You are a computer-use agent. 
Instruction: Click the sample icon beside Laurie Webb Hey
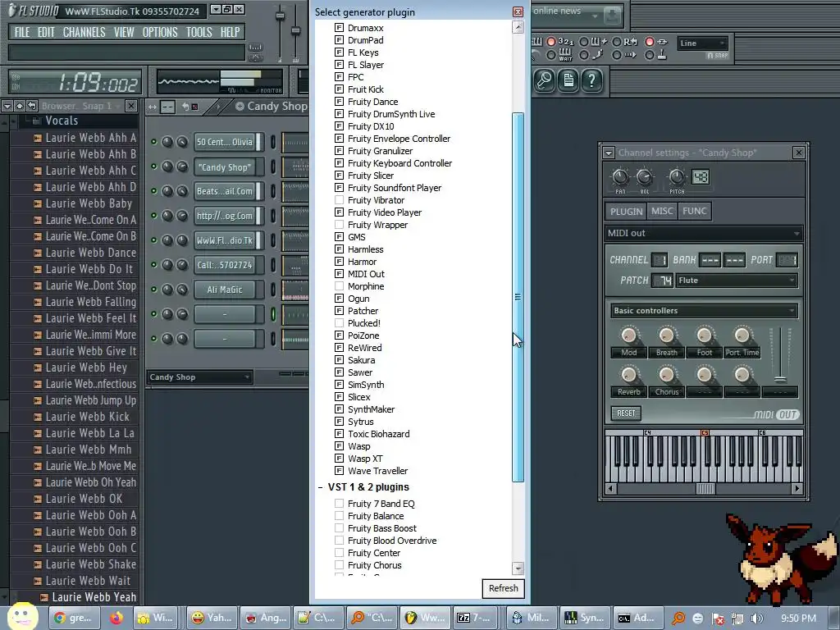click(x=38, y=368)
